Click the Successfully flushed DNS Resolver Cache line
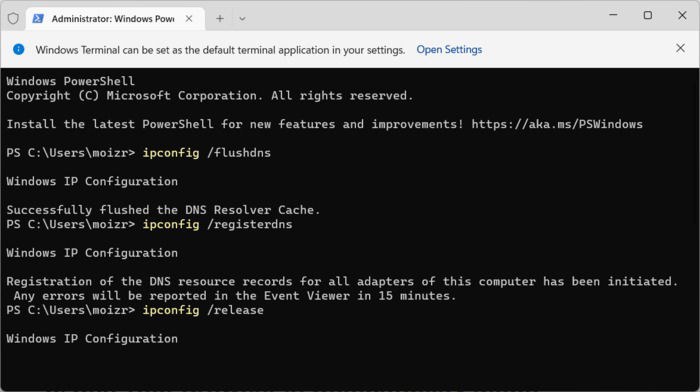Screen dimensions: 700x392 [x=163, y=210]
